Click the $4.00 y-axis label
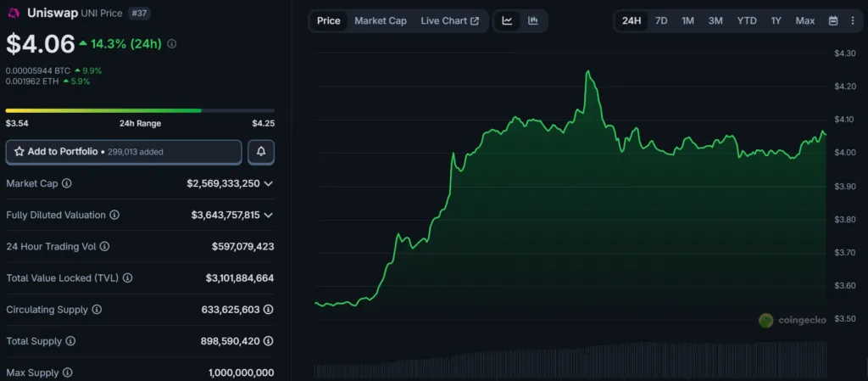 tap(845, 153)
